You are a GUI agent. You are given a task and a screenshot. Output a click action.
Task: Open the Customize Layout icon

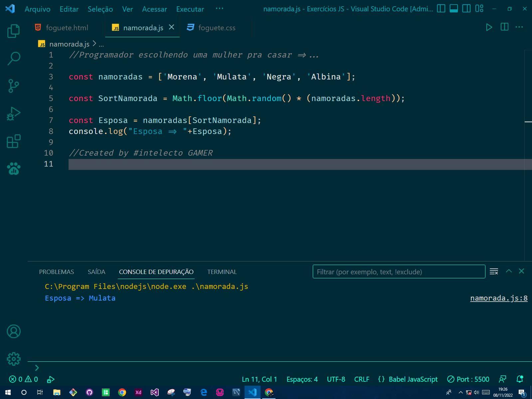(x=479, y=9)
